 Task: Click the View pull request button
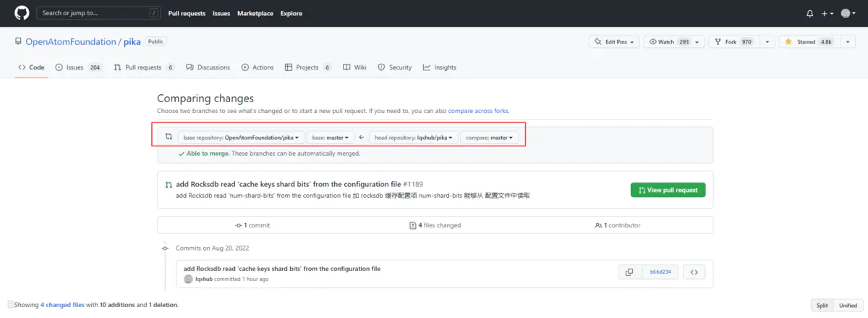click(668, 190)
